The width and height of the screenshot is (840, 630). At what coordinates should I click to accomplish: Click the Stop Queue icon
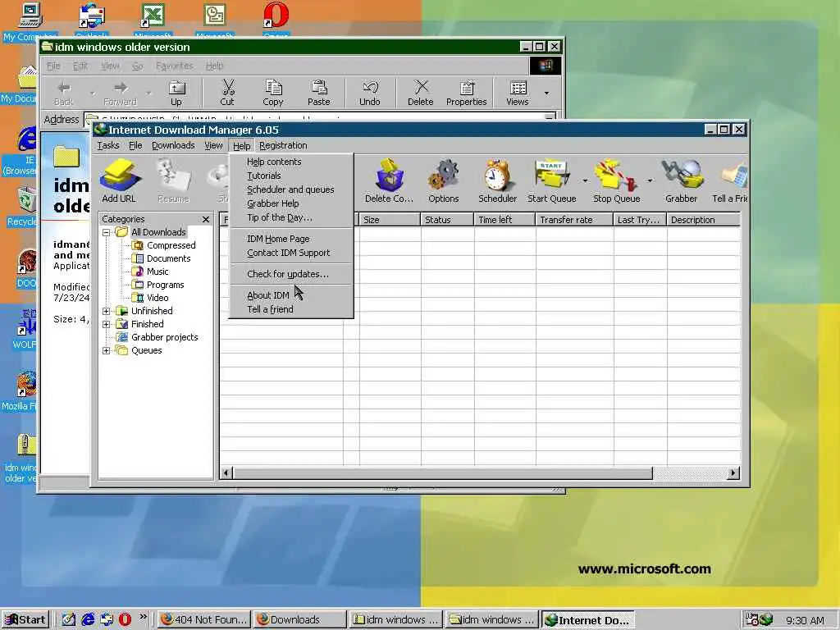[617, 181]
